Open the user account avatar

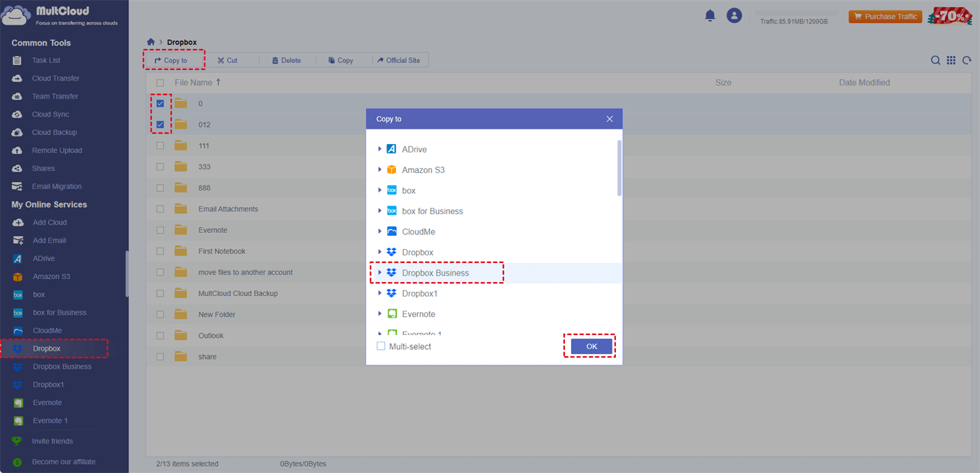click(x=734, y=15)
